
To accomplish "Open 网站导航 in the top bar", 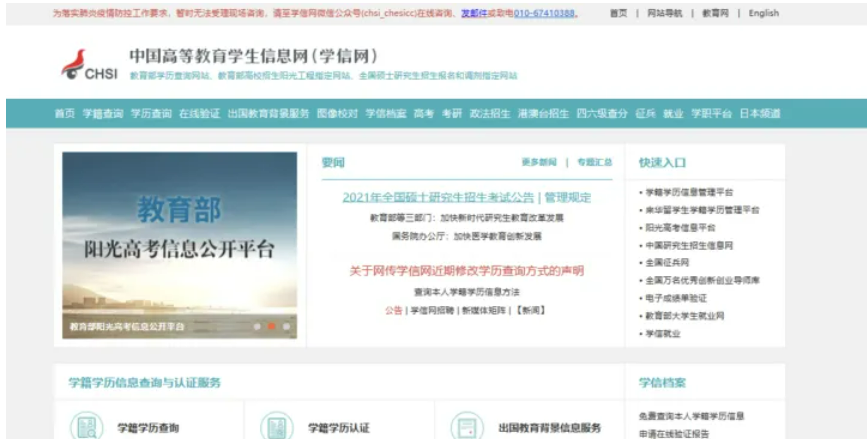I will pyautogui.click(x=665, y=13).
